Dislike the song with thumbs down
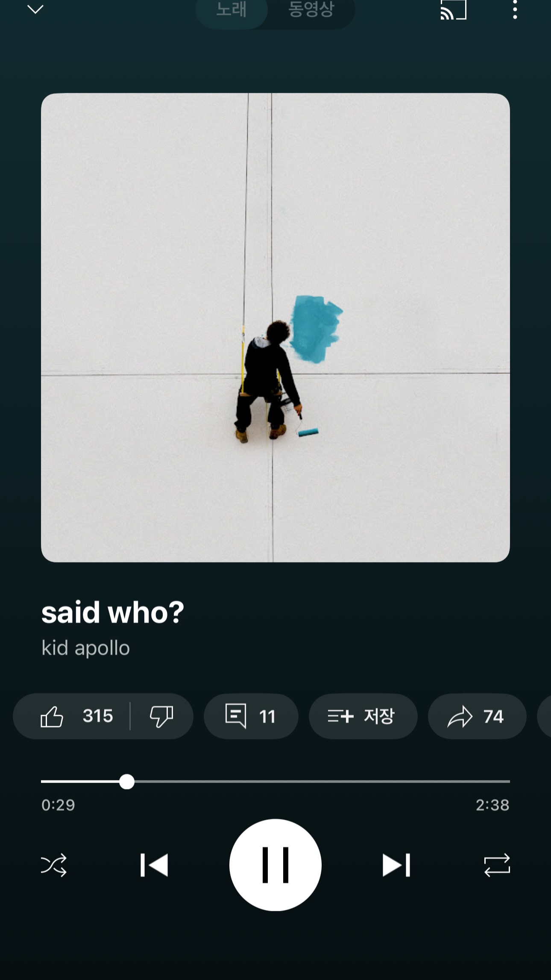Screen dimensions: 551x980 161,716
